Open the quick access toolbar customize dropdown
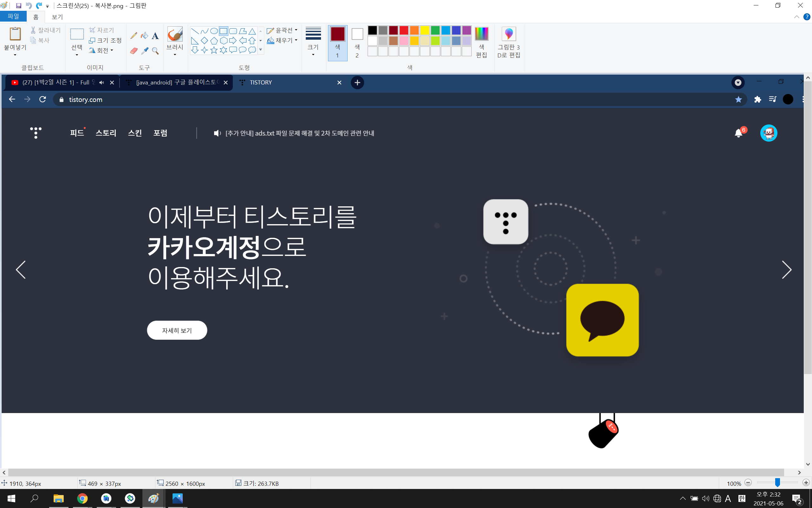The image size is (812, 508). (x=47, y=6)
